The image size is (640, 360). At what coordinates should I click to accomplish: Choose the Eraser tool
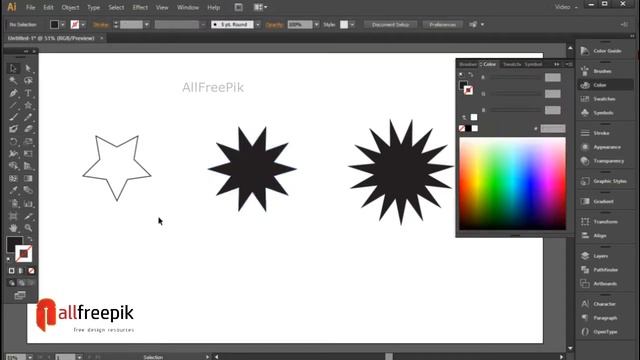[28, 129]
